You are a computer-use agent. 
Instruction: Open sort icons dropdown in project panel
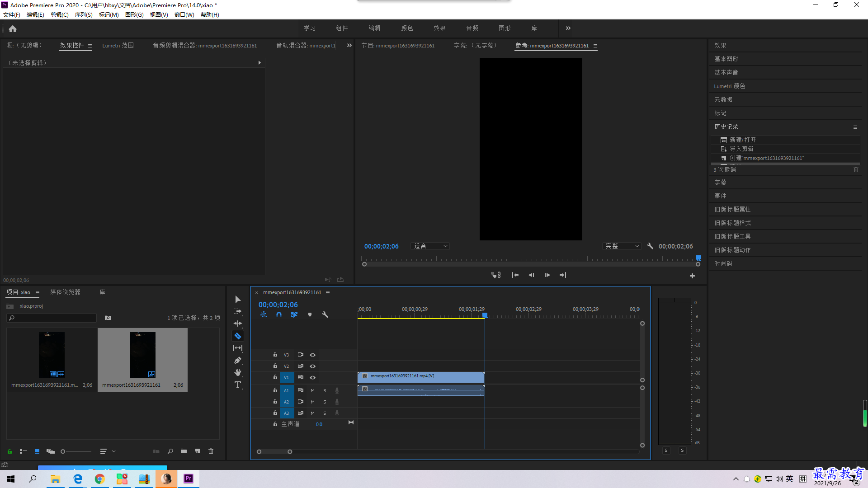pyautogui.click(x=108, y=451)
